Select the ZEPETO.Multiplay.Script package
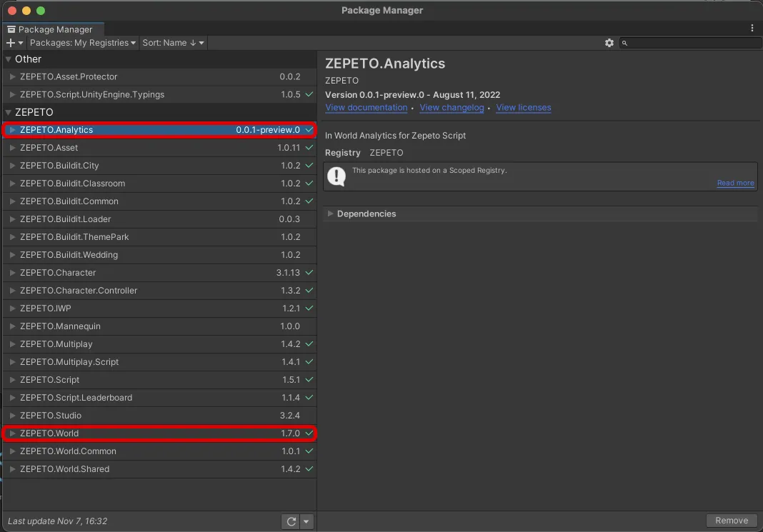 pyautogui.click(x=159, y=362)
